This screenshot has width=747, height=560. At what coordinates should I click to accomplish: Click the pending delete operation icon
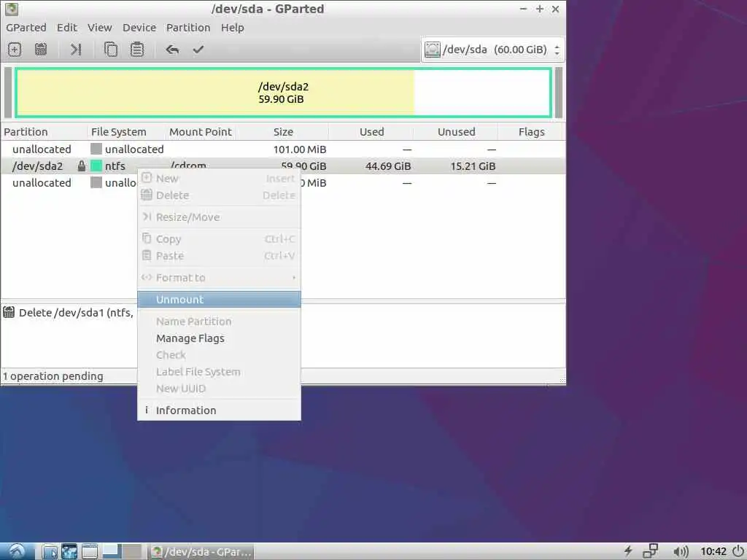(x=9, y=313)
